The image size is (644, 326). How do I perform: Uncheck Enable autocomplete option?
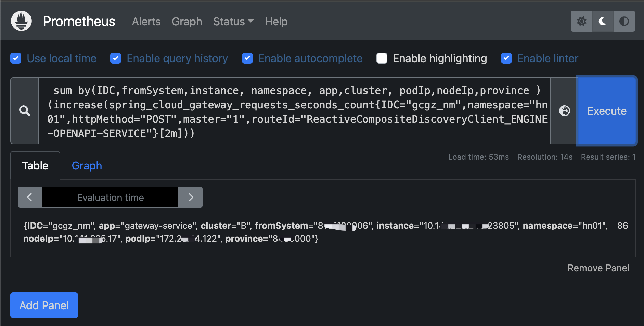(x=247, y=58)
